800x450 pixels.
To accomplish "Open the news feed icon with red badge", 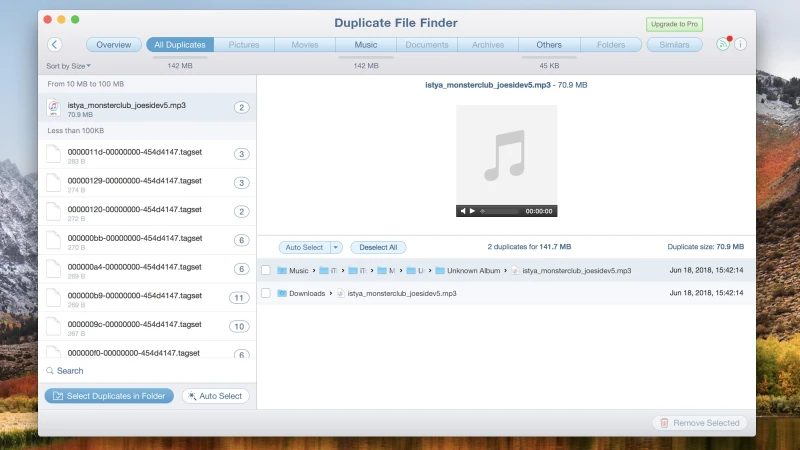I will coord(722,44).
